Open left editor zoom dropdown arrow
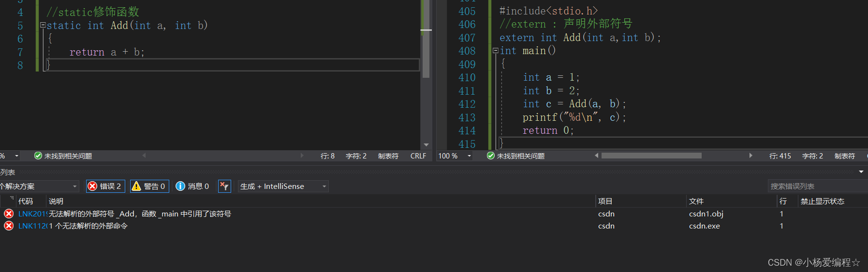This screenshot has height=272, width=868. click(x=16, y=156)
